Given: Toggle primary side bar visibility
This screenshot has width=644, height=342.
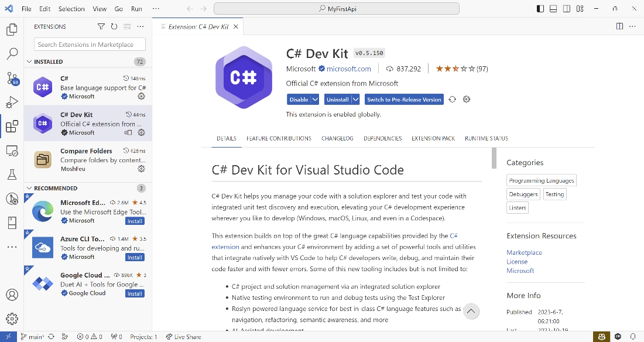Looking at the screenshot, I should click(540, 9).
